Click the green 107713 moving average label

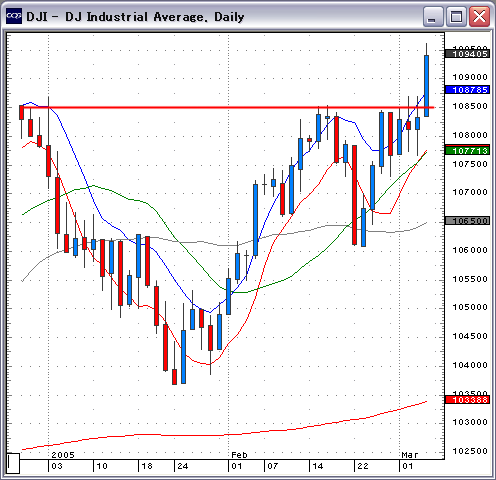tap(467, 150)
